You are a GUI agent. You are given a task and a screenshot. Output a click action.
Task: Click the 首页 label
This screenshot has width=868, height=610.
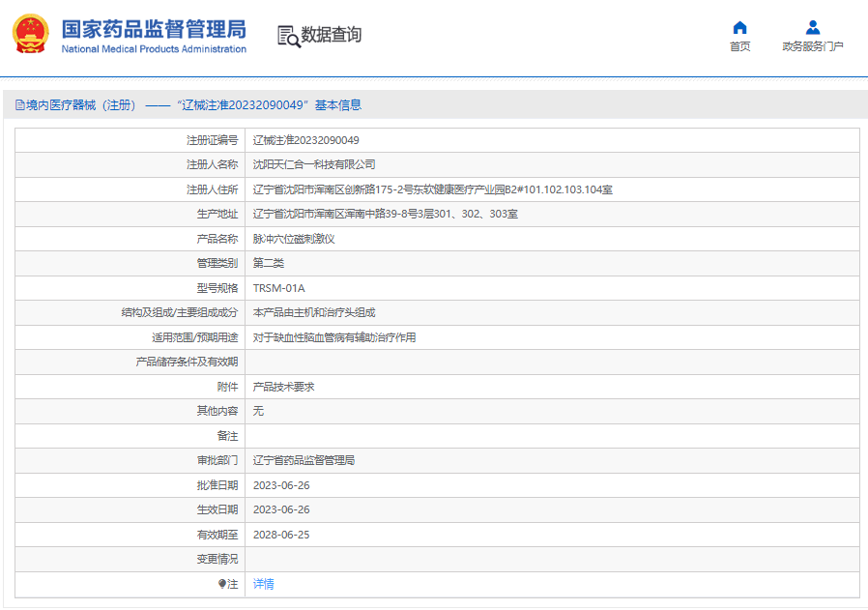(739, 46)
